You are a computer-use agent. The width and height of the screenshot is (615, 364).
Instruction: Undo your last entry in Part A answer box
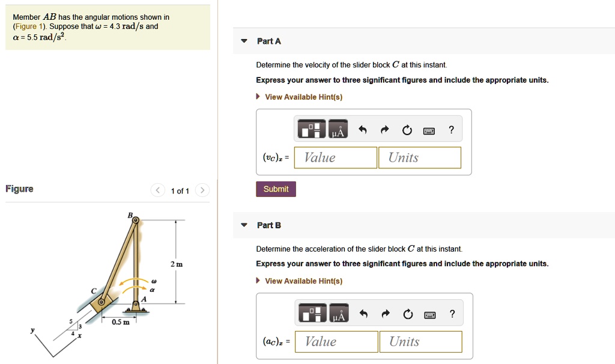click(363, 129)
